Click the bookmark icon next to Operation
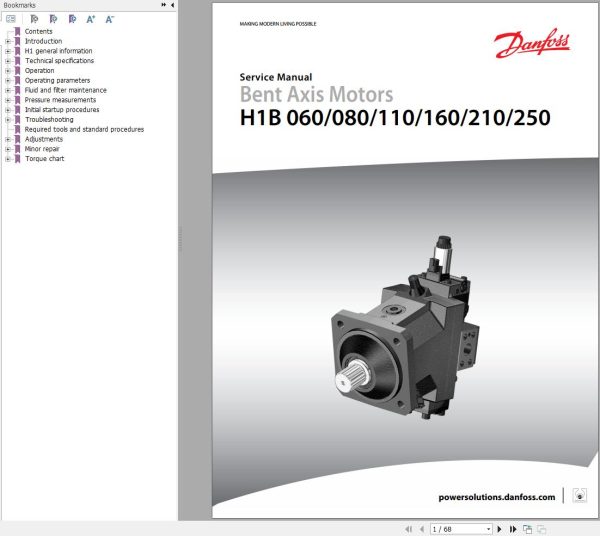This screenshot has width=600, height=536. (x=17, y=70)
